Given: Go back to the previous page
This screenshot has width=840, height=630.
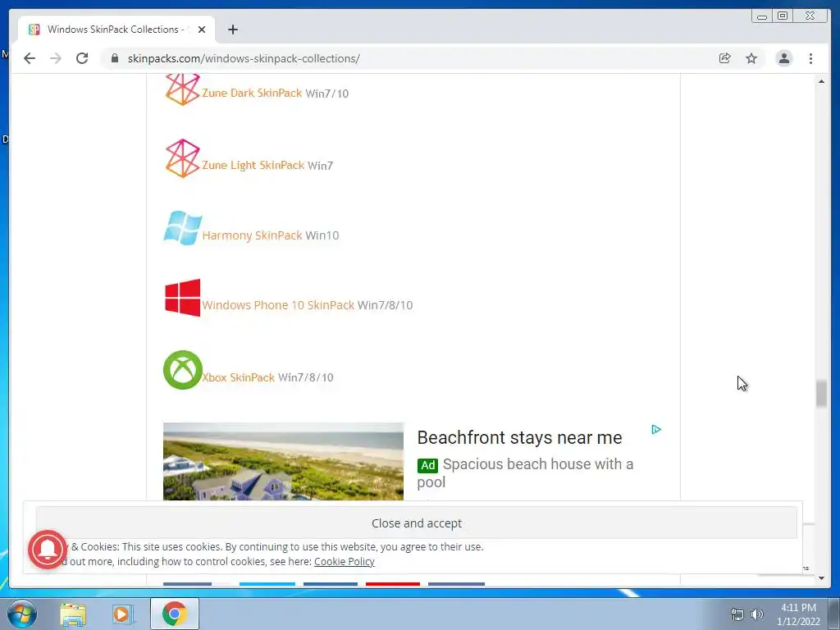Looking at the screenshot, I should tap(30, 58).
